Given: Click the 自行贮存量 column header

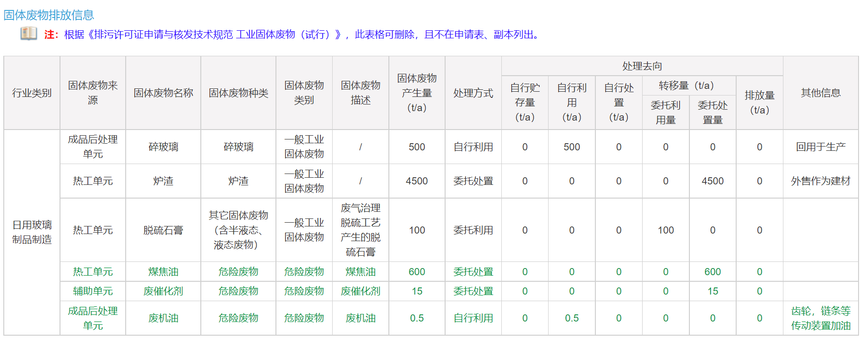Looking at the screenshot, I should (x=524, y=102).
